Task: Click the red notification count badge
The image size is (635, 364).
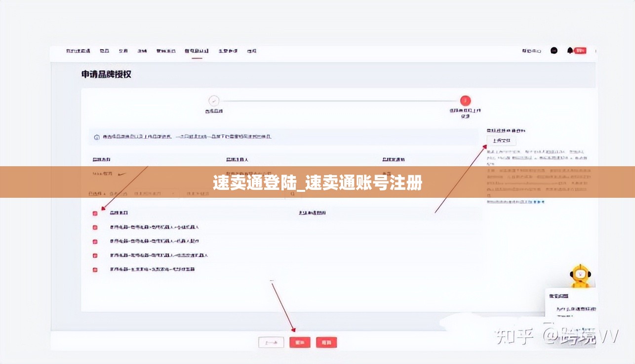Action: coord(580,50)
